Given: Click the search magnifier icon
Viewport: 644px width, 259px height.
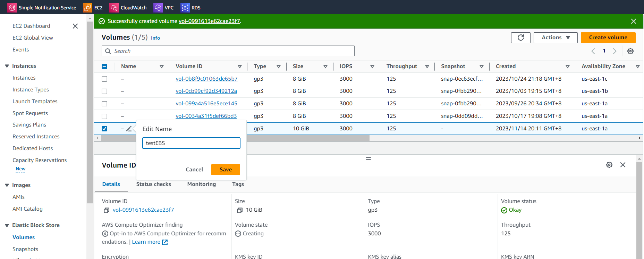Looking at the screenshot, I should pos(108,51).
